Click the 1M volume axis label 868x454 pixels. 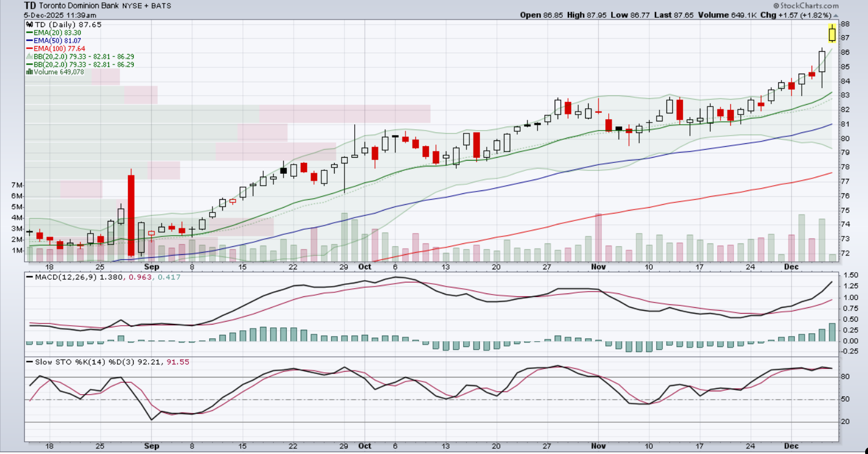coord(17,251)
